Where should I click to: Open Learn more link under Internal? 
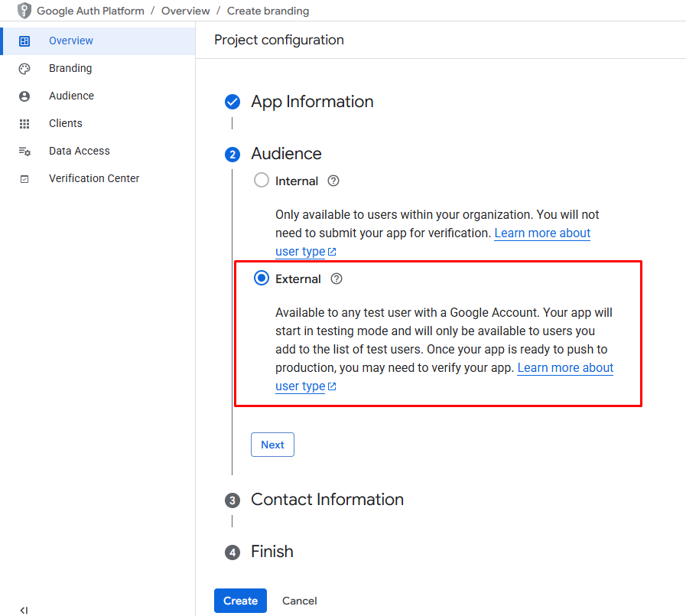[x=542, y=233]
